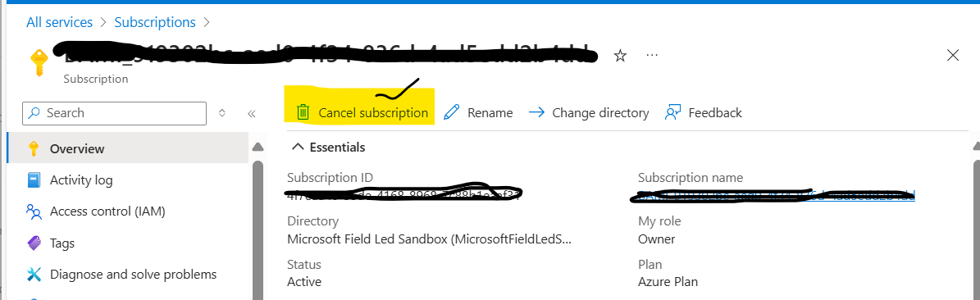Click the Activity log icon in the sidebar
Viewport: 980px width, 300px height.
(34, 180)
